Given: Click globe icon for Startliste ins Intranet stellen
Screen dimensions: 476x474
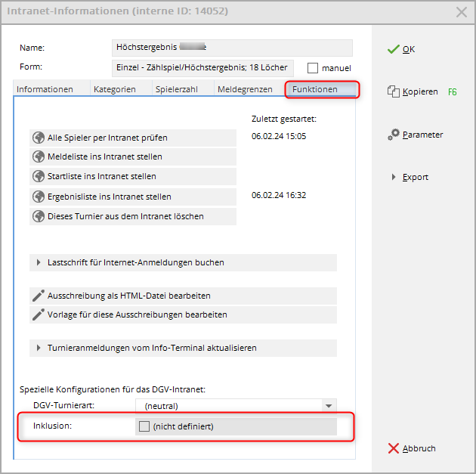Looking at the screenshot, I should click(39, 177).
